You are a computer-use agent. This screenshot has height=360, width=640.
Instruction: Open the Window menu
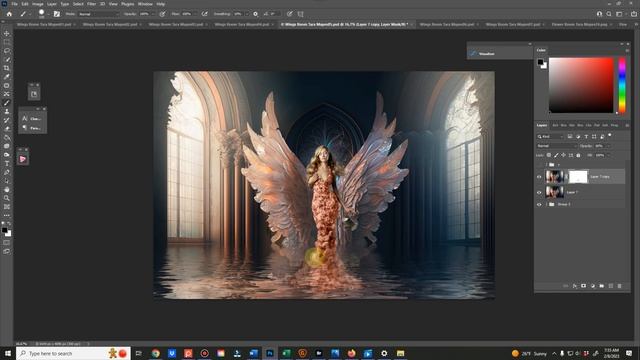(145, 4)
